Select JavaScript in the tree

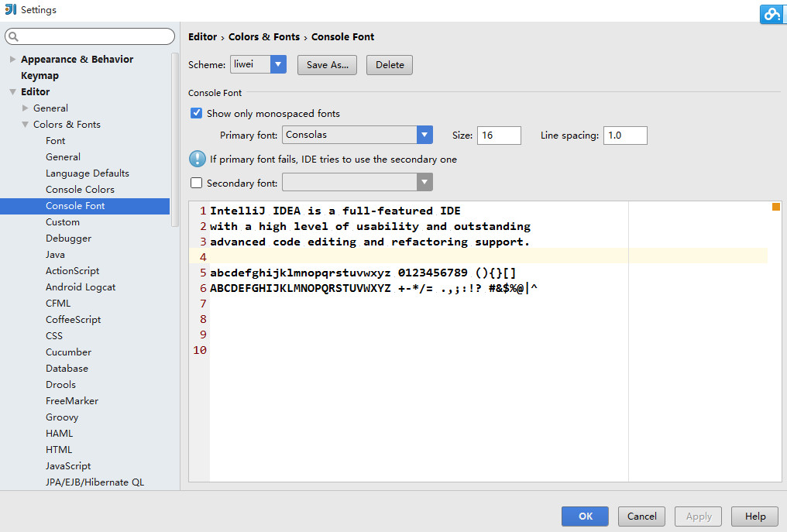tap(68, 465)
